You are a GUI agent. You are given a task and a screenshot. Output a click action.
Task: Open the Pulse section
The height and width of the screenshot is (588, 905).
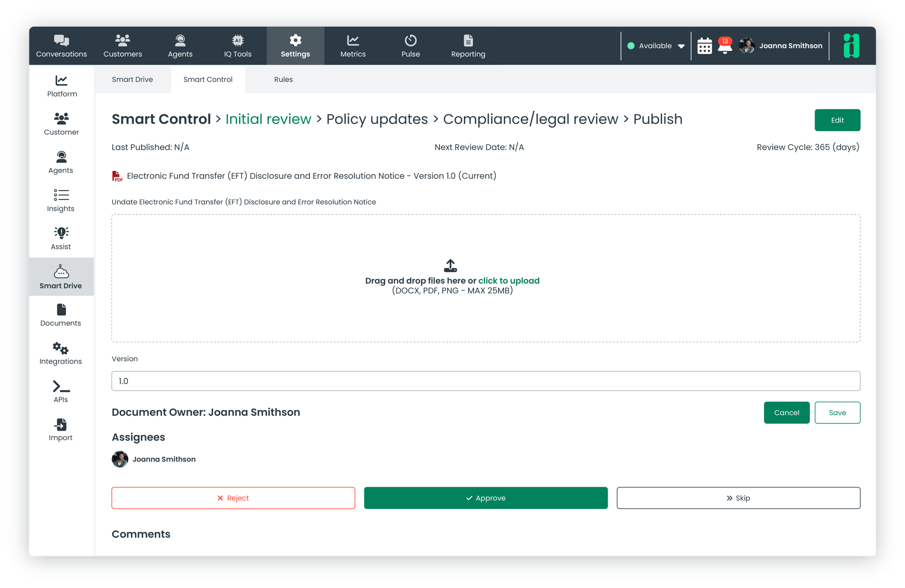(410, 46)
